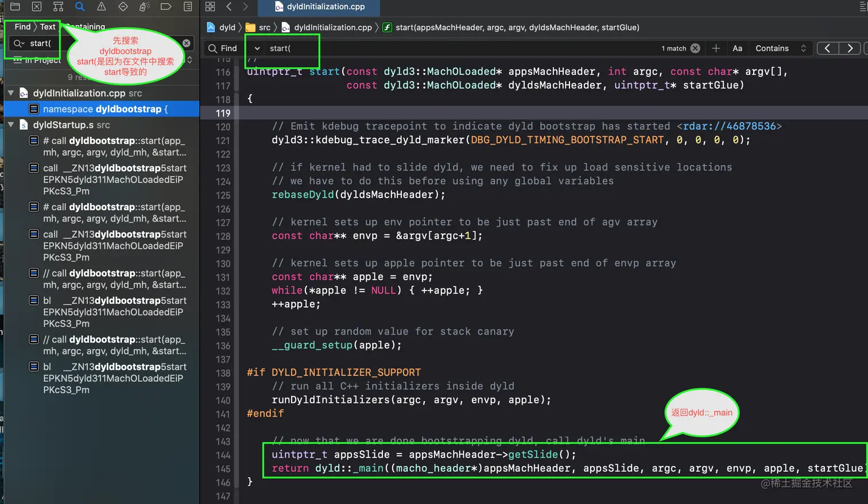Open the rdar://46878536 link
Screen dimensions: 868x504
pyautogui.click(x=729, y=126)
